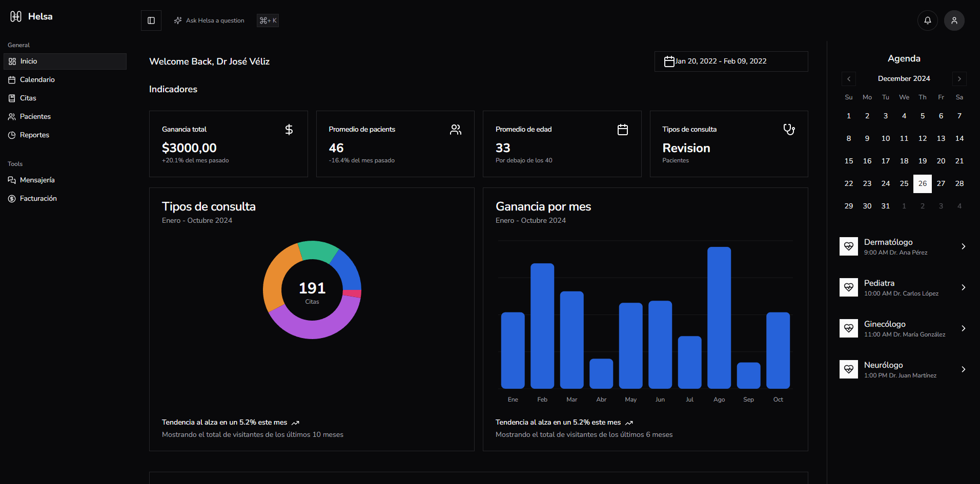Screen dimensions: 980x484
Task: Click trending-up icon in Tipos de consulta footer
Action: pyautogui.click(x=295, y=423)
